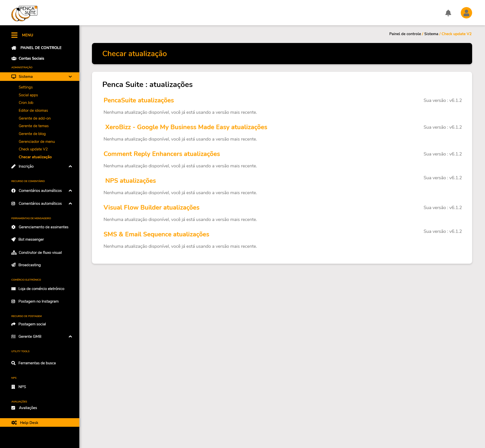
Task: Click the Bot messenger rocket icon
Action: (x=14, y=239)
